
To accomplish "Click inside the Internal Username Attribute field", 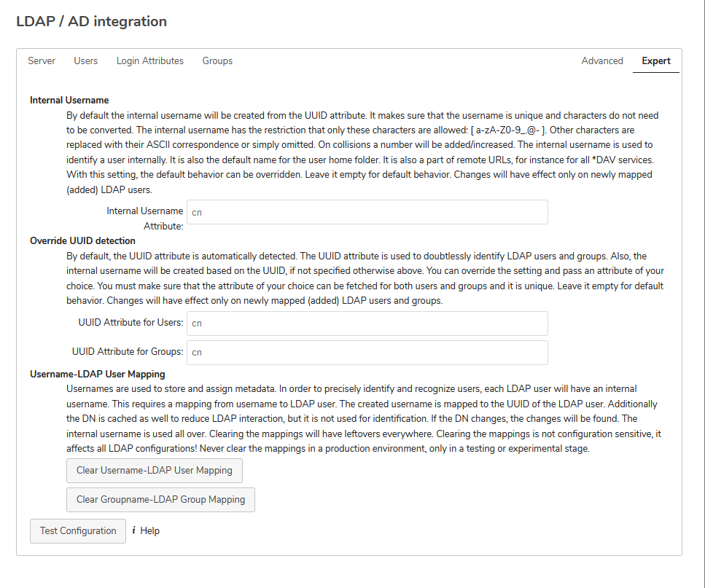I will [367, 211].
